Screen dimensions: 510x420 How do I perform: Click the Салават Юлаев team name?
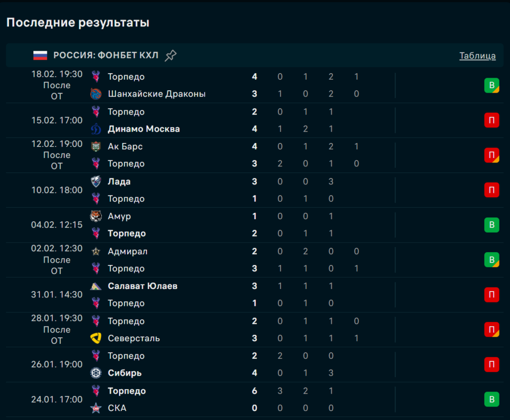tap(142, 286)
